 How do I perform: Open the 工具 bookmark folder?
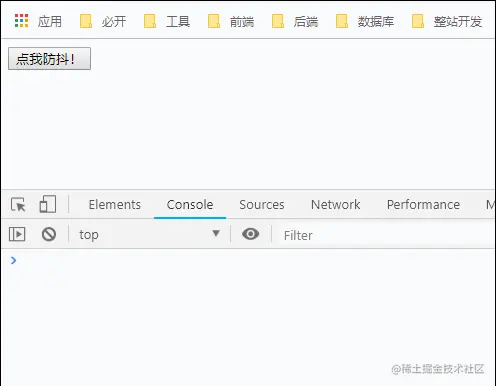click(167, 21)
